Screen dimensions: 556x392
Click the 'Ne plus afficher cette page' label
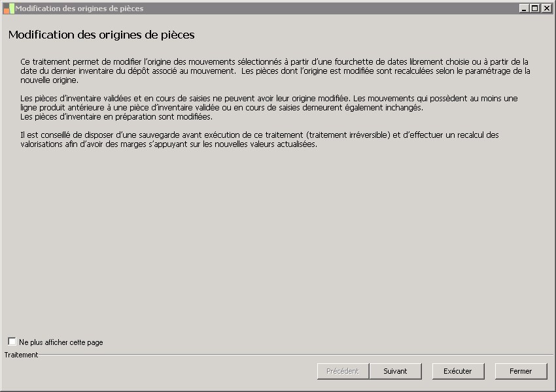[61, 342]
